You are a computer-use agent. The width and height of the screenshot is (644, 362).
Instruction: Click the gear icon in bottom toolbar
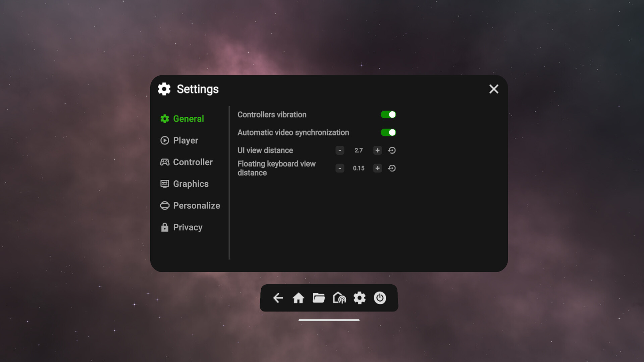pyautogui.click(x=360, y=298)
